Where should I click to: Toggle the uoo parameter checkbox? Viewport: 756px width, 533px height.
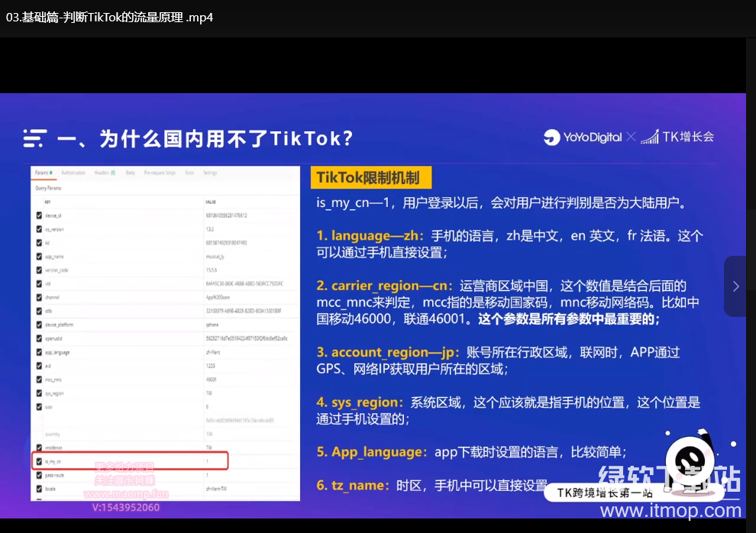coord(39,407)
